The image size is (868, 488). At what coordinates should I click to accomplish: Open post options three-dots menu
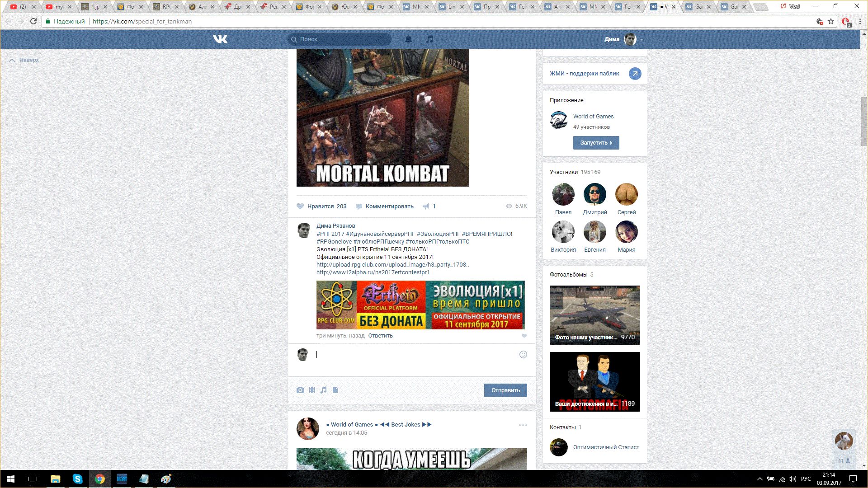tap(523, 425)
